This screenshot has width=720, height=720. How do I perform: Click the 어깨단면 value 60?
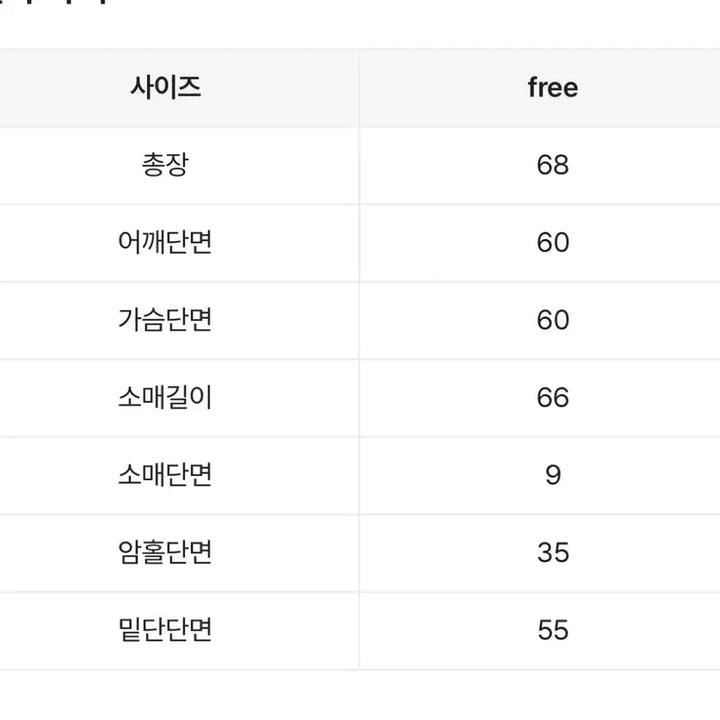pos(552,242)
